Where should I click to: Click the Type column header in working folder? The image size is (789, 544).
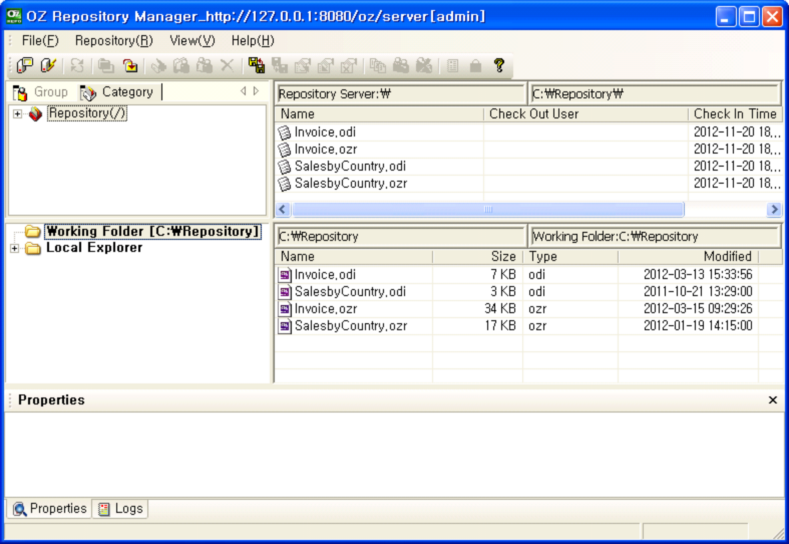pos(571,257)
